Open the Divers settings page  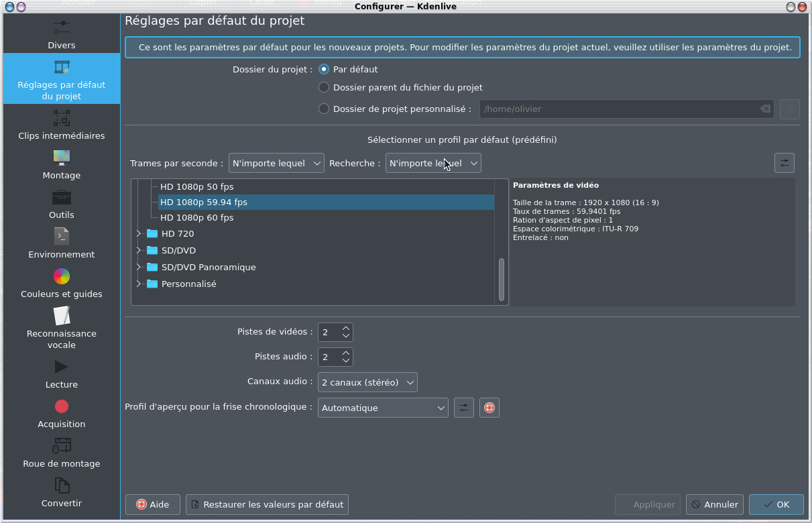[62, 35]
